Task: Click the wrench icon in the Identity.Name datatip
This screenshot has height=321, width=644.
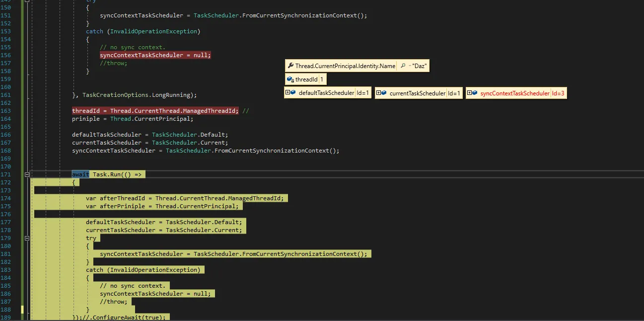Action: tap(290, 66)
